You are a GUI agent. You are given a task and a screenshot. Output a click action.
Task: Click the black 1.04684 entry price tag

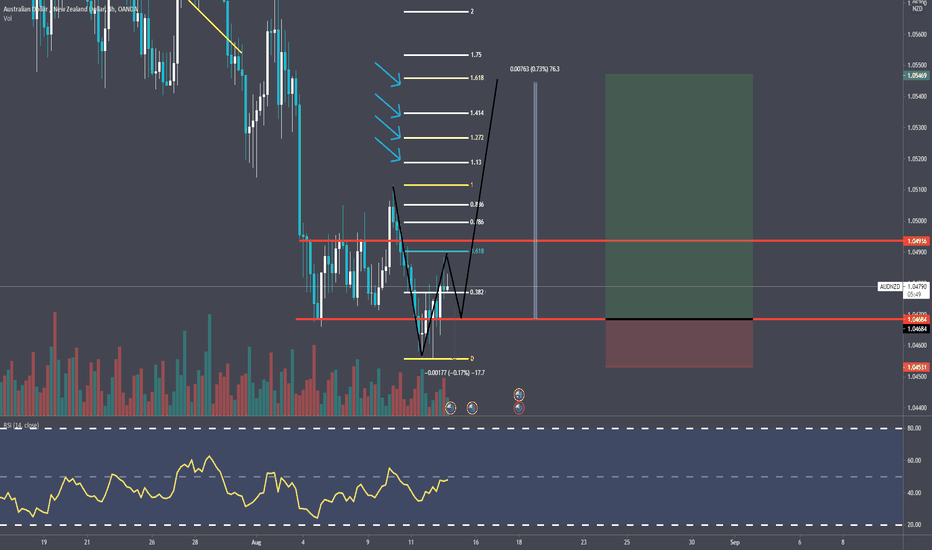click(916, 328)
